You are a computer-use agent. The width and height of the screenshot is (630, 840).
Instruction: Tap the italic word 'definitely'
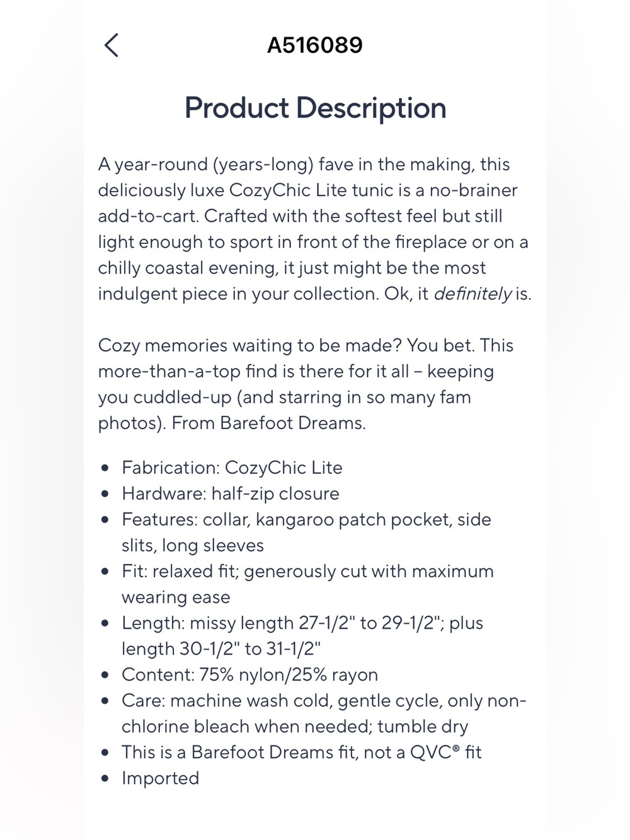[473, 294]
